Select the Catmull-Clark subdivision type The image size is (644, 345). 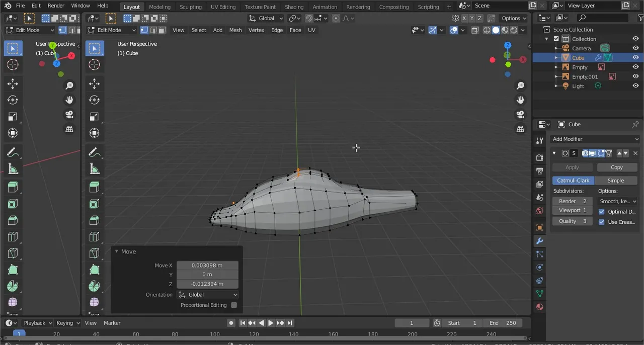(x=573, y=181)
